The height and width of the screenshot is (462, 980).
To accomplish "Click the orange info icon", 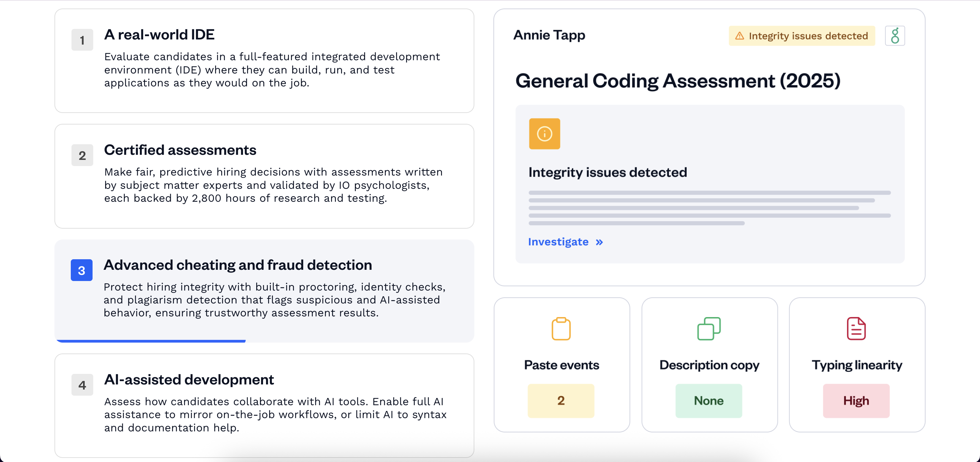I will click(544, 134).
